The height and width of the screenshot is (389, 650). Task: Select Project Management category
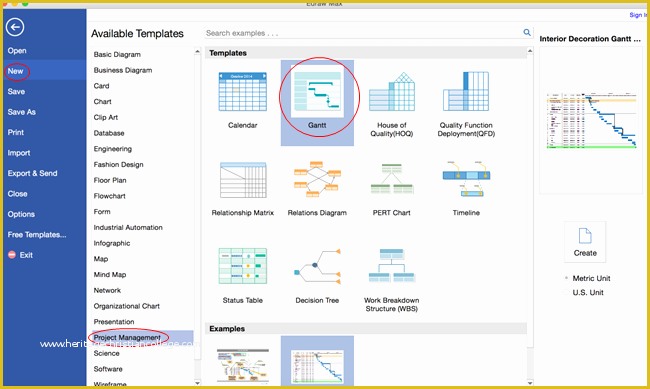tap(127, 338)
